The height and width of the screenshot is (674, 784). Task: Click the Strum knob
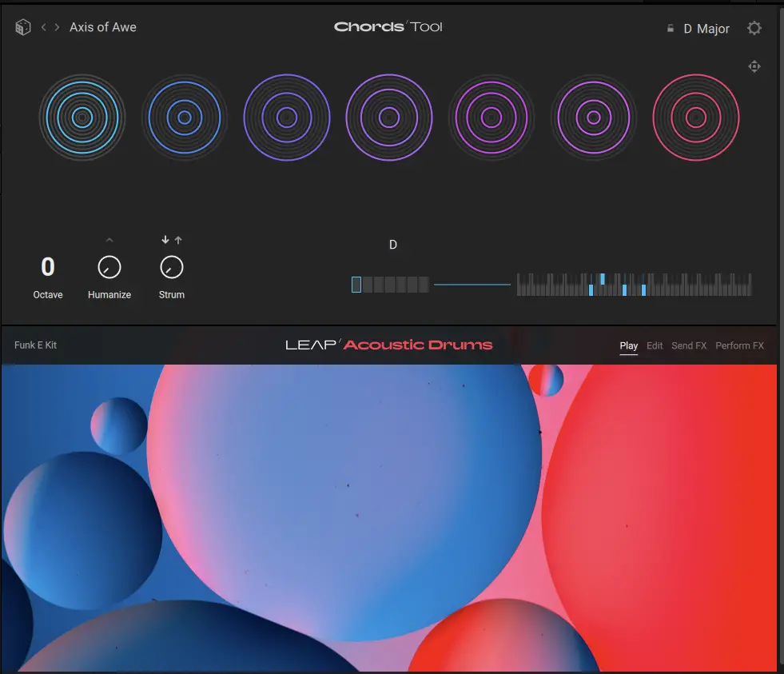(172, 267)
